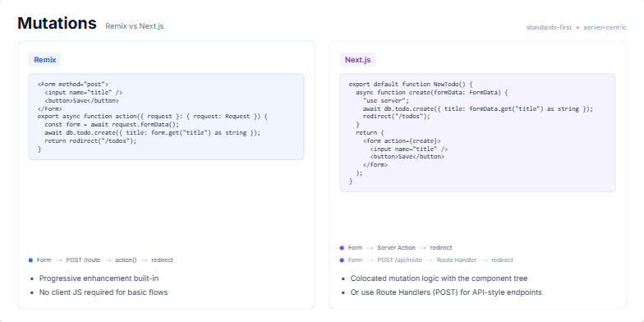
Task: Click the purple dot before 'Route Handler' flow
Action: click(x=342, y=260)
